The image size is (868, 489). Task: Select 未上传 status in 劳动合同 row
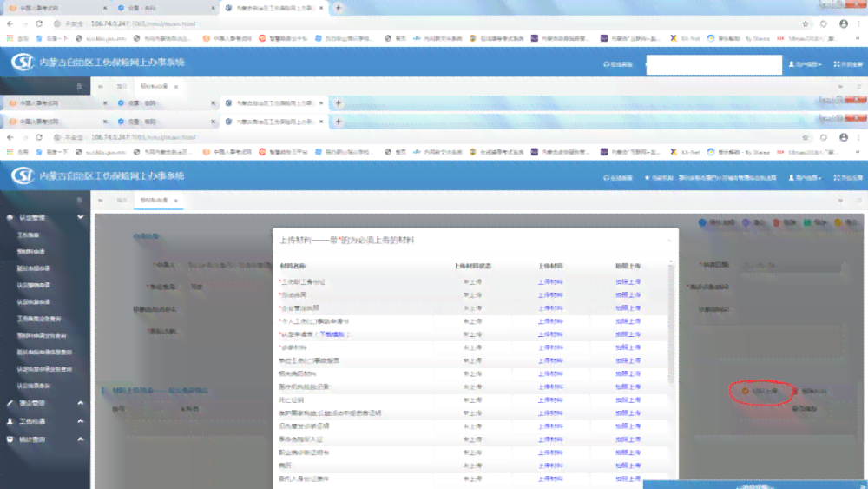pos(472,295)
